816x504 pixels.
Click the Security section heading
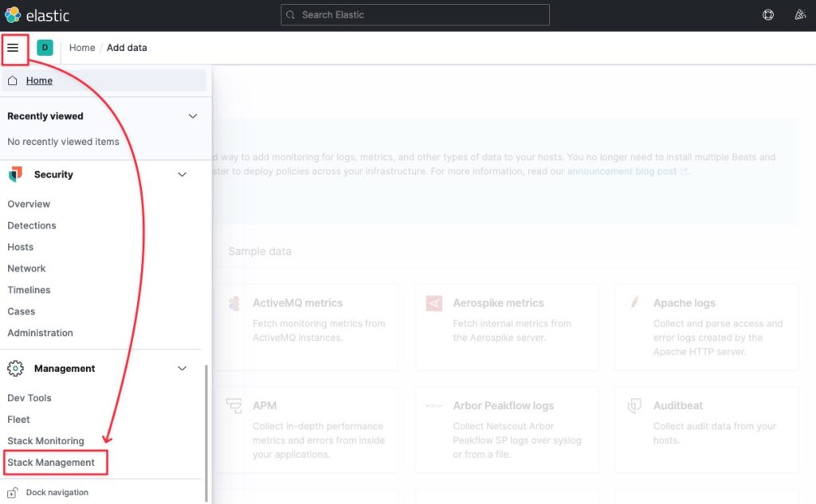[53, 174]
